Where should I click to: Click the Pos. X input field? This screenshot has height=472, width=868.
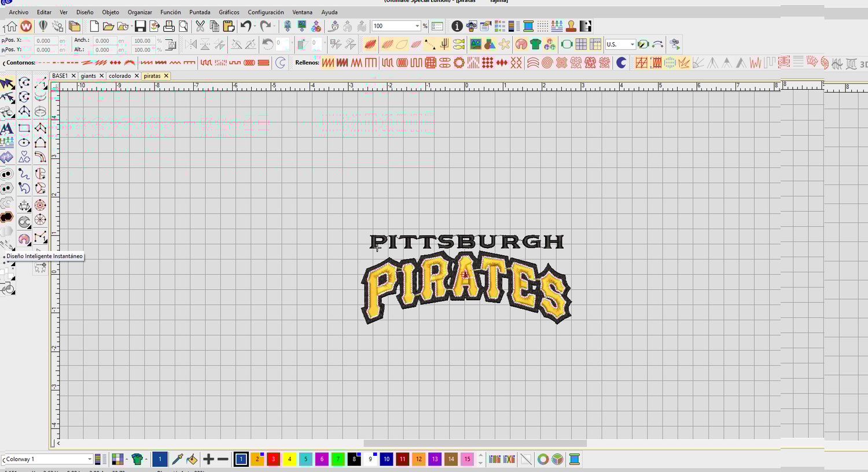pos(45,41)
